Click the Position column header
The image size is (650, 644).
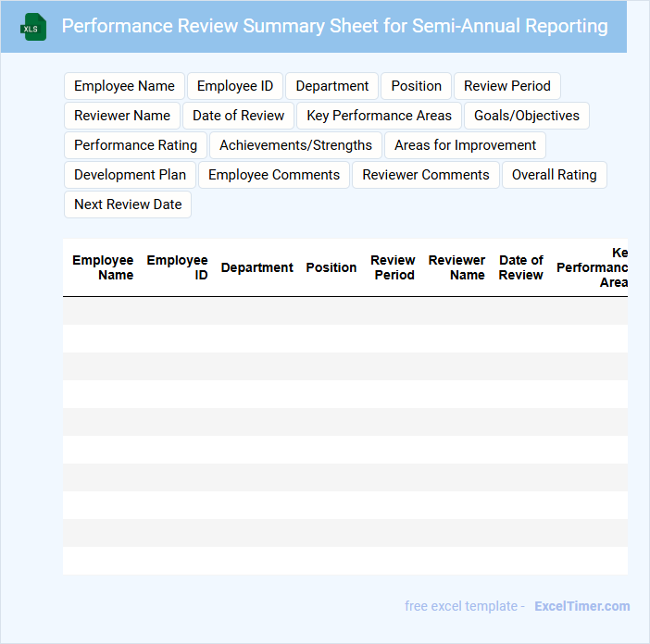[331, 267]
